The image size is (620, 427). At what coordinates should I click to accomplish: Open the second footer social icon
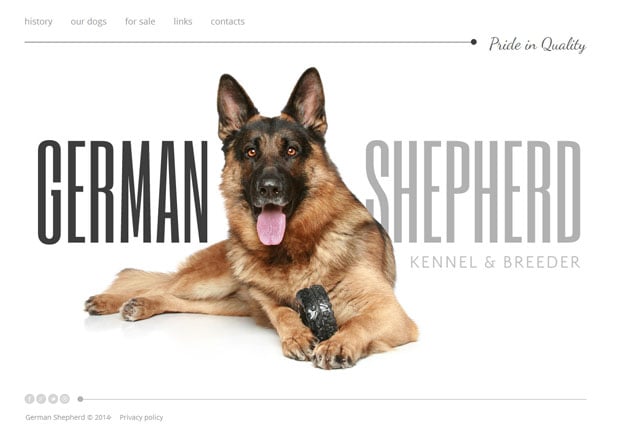pyautogui.click(x=41, y=399)
